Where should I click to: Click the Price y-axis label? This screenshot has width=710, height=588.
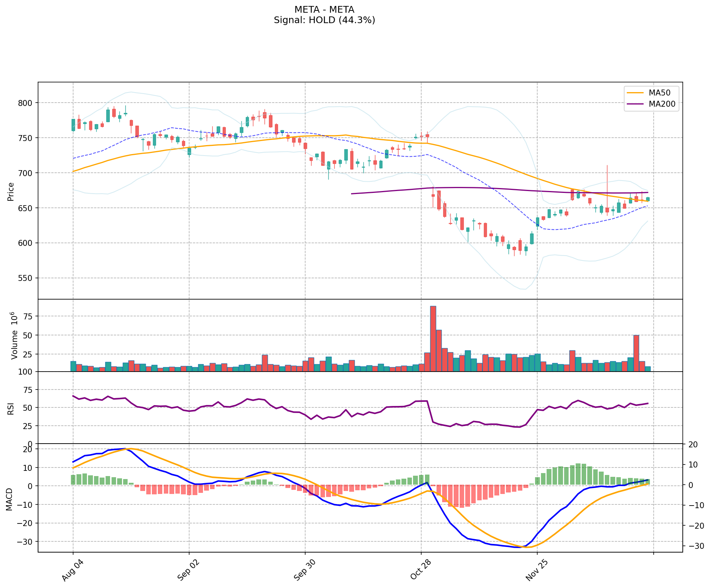[11, 191]
